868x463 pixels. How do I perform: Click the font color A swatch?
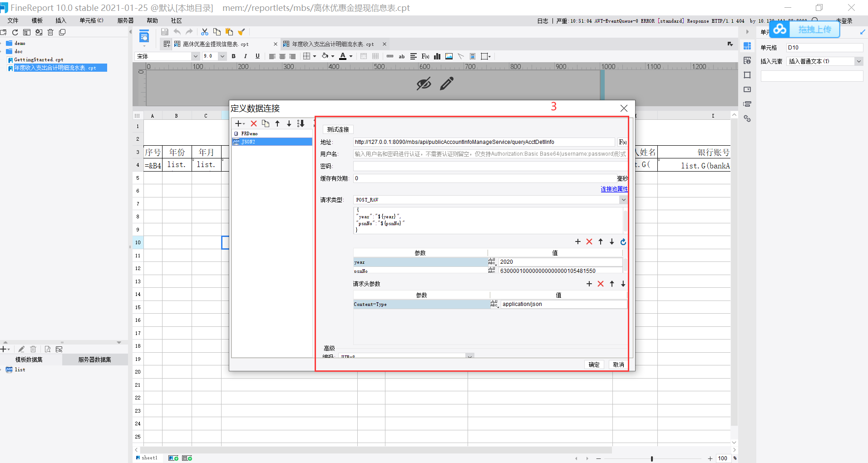point(343,56)
